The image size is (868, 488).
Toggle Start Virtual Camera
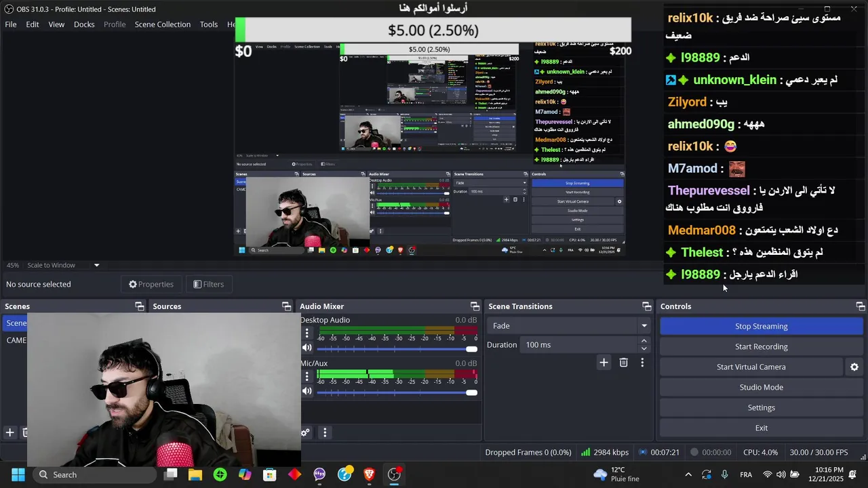pyautogui.click(x=751, y=367)
